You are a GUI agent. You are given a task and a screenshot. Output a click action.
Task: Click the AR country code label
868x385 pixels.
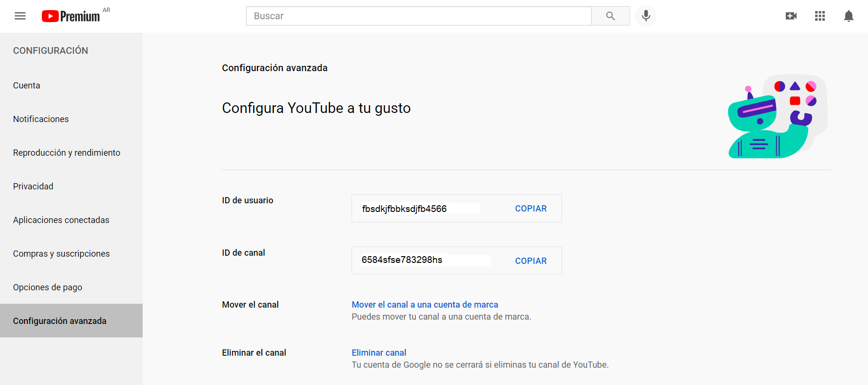107,10
